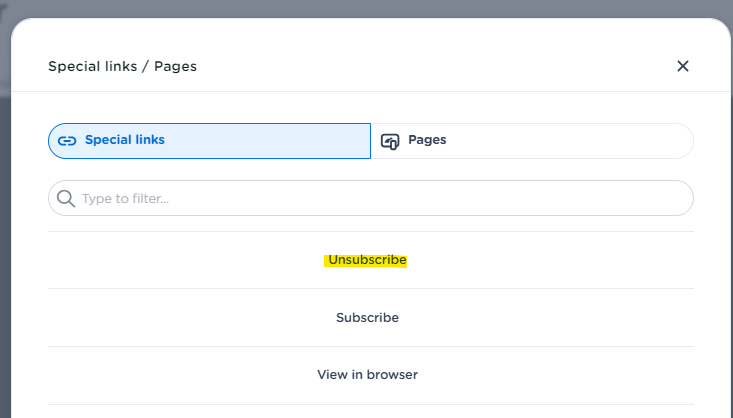
Task: Click the right end of the filter search box
Action: tap(670, 198)
